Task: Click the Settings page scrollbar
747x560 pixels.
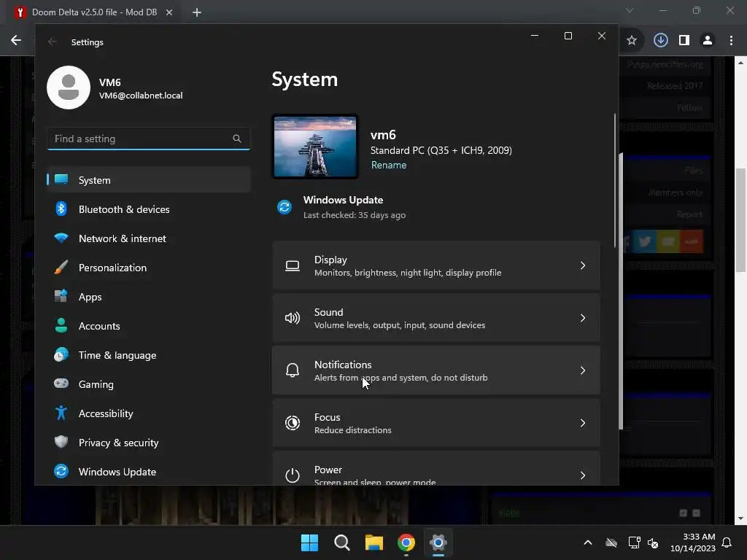Action: (615, 180)
